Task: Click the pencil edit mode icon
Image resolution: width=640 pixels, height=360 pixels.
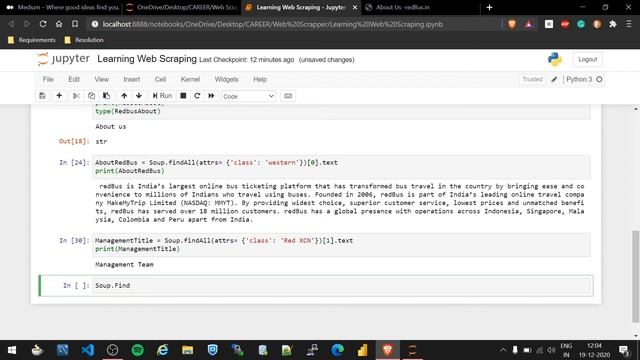Action: [x=554, y=80]
